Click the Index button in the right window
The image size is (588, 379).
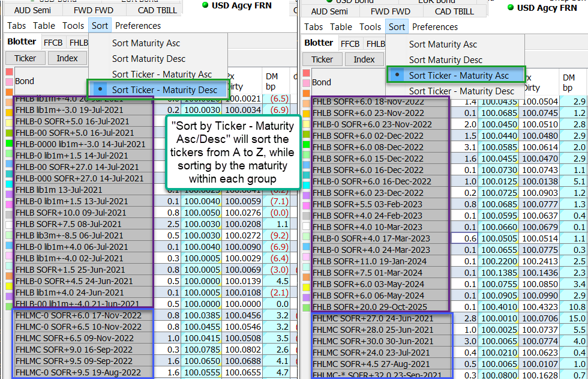pos(364,59)
